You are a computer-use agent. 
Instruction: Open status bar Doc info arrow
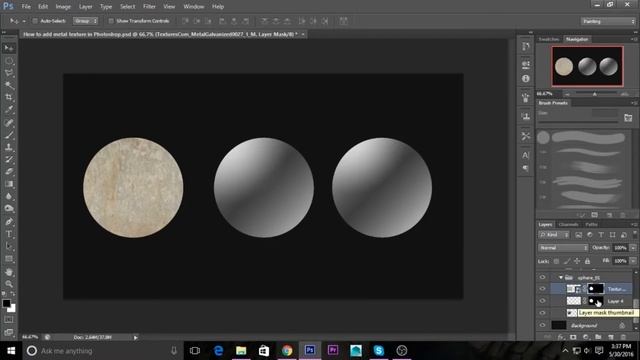tap(136, 338)
